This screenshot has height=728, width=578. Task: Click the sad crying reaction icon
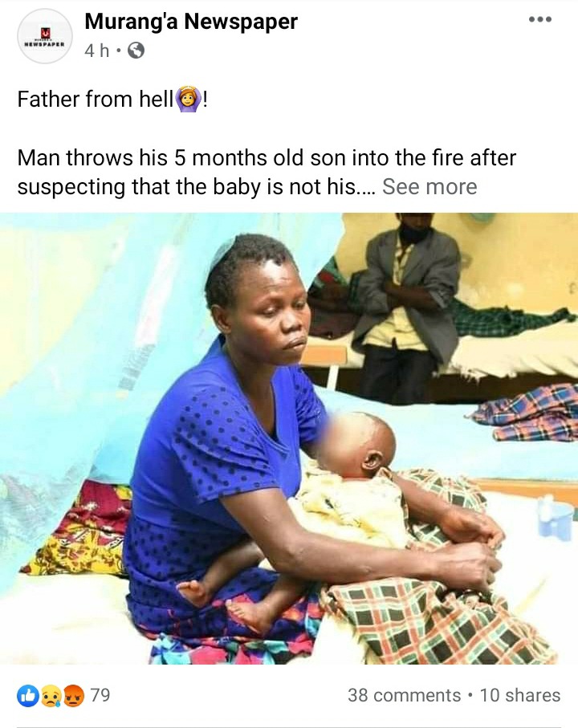[x=51, y=696]
